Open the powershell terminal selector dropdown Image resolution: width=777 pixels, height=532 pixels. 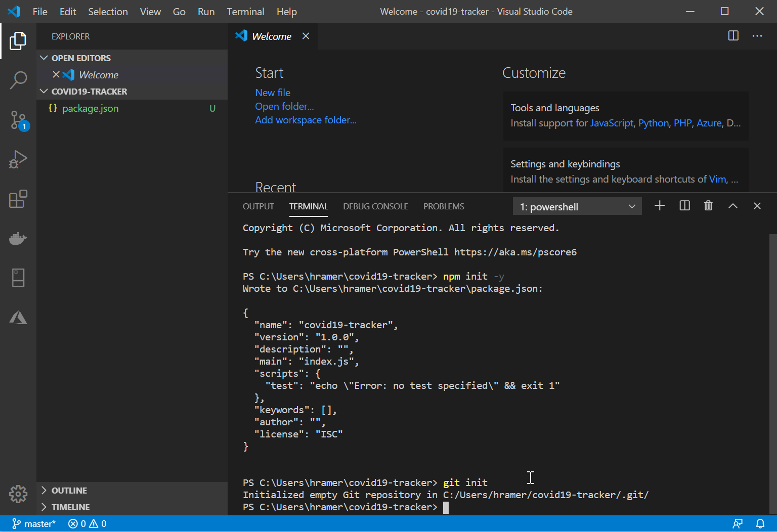(x=577, y=206)
